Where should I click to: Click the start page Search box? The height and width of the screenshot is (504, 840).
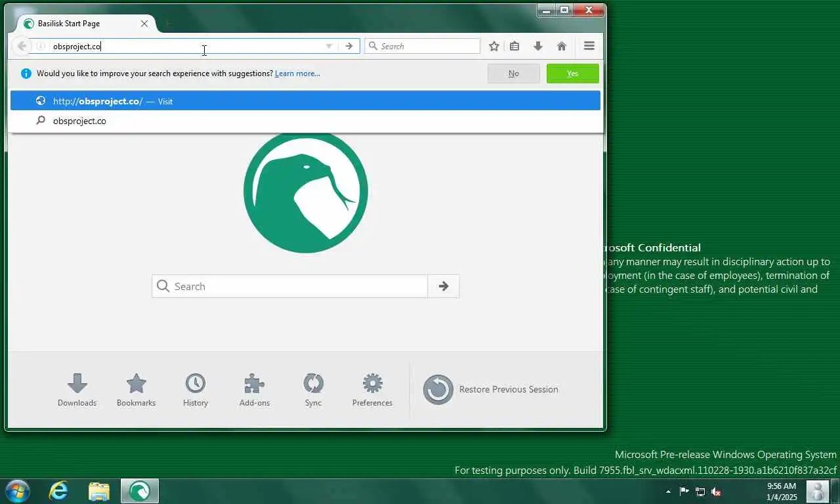290,286
